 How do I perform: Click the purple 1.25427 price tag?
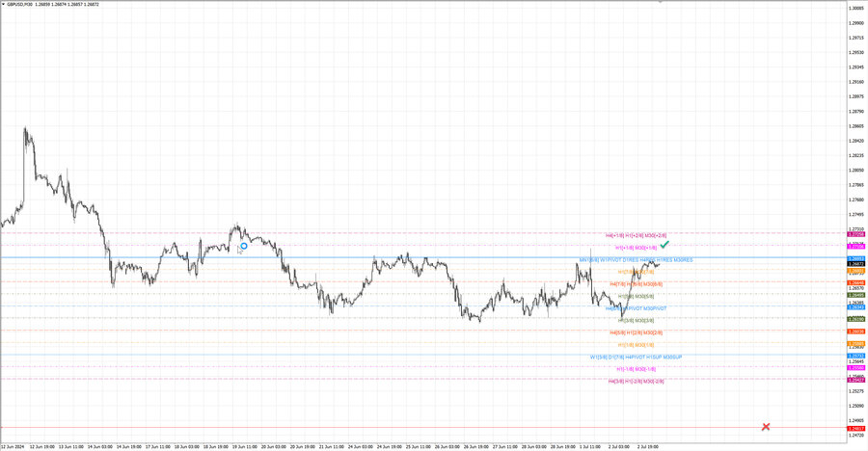click(855, 380)
